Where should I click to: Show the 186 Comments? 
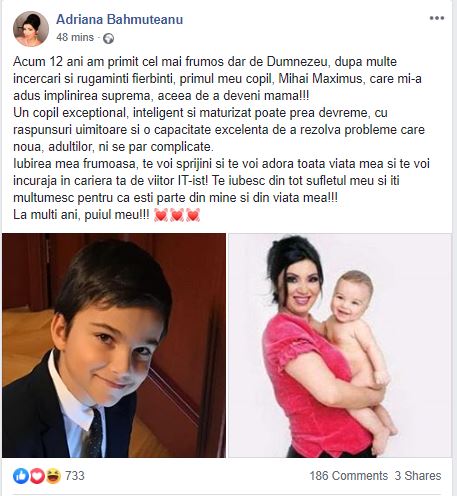coord(349,476)
